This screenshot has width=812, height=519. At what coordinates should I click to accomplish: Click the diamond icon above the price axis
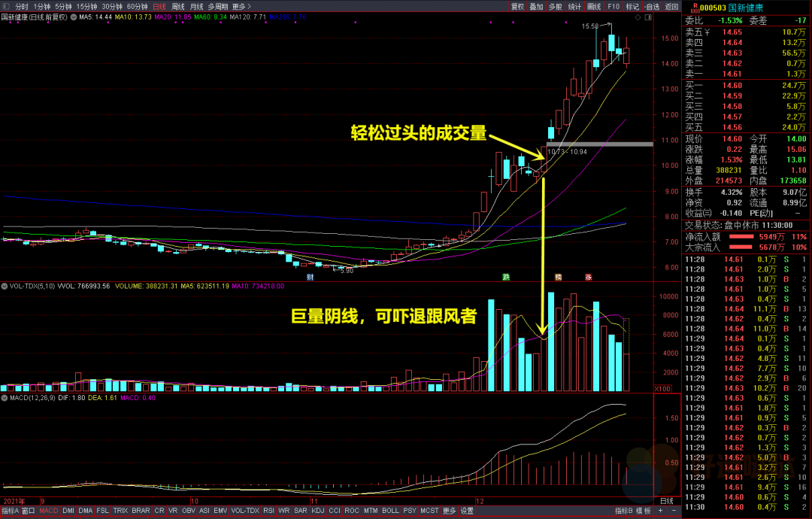pyautogui.click(x=638, y=17)
